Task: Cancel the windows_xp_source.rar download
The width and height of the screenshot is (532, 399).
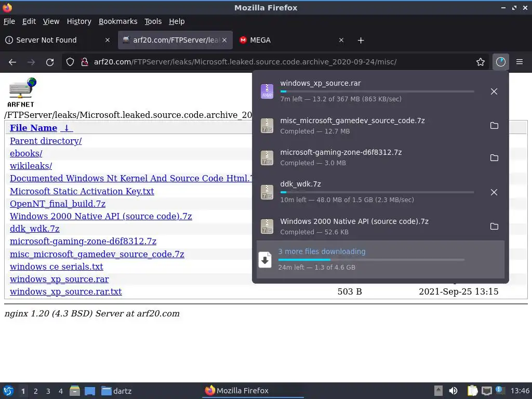Action: click(494, 91)
